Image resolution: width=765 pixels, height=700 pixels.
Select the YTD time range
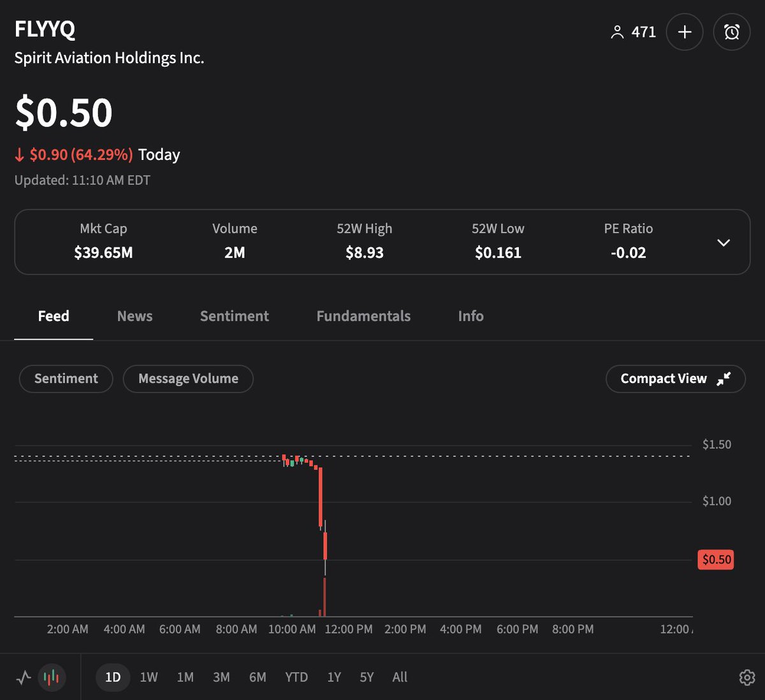coord(296,677)
